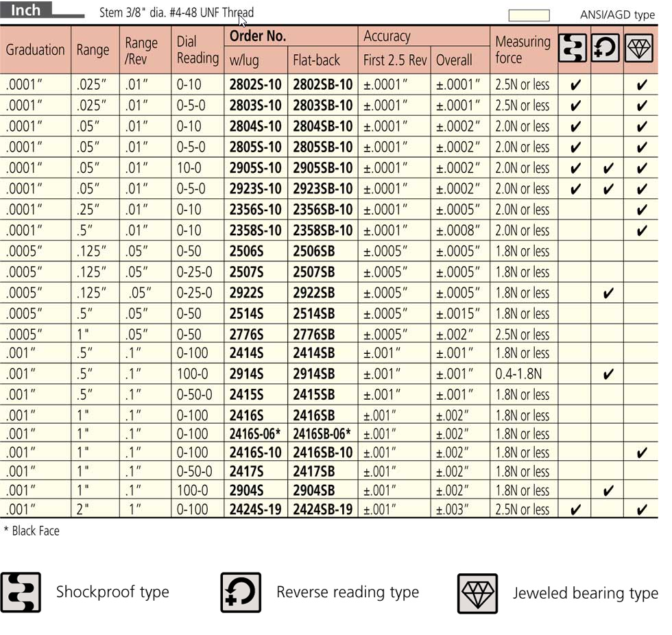This screenshot has height=635, width=672.
Task: Click jeweled bearing checkmark in 2358S-10 row
Action: coord(642,231)
